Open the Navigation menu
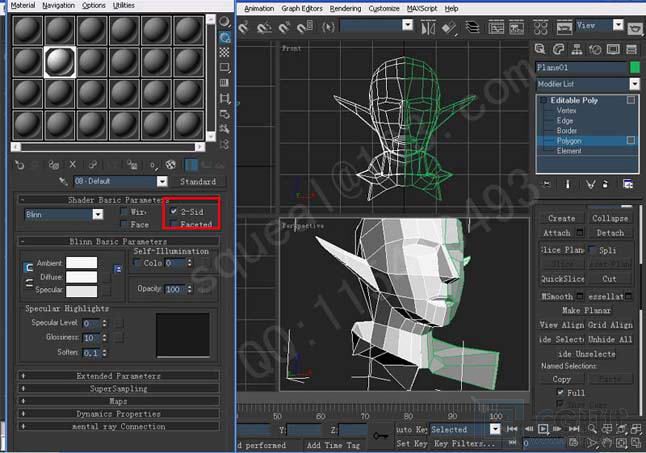 point(59,5)
